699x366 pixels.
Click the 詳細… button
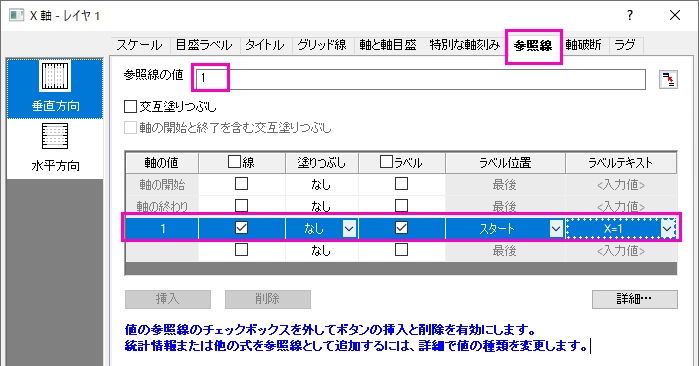coord(634,299)
